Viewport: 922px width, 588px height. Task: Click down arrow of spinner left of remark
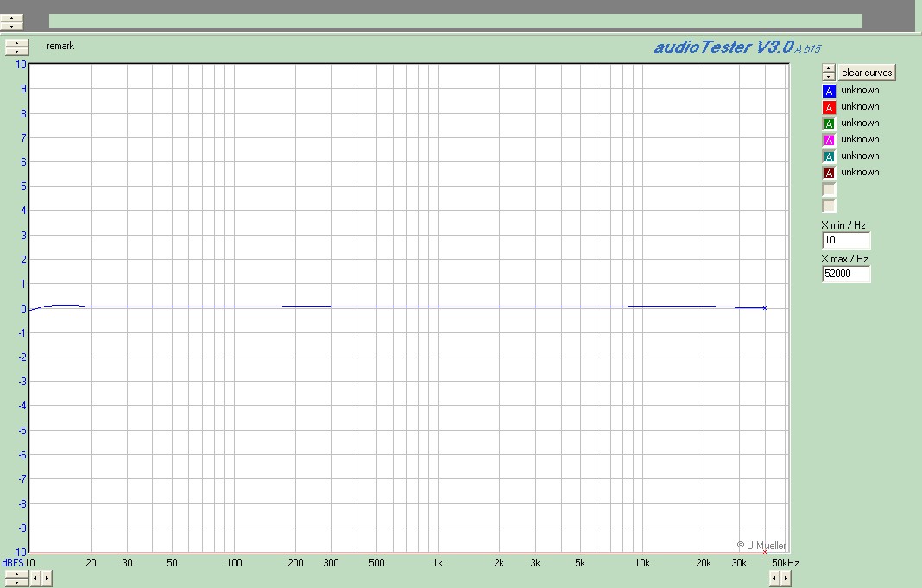16,51
